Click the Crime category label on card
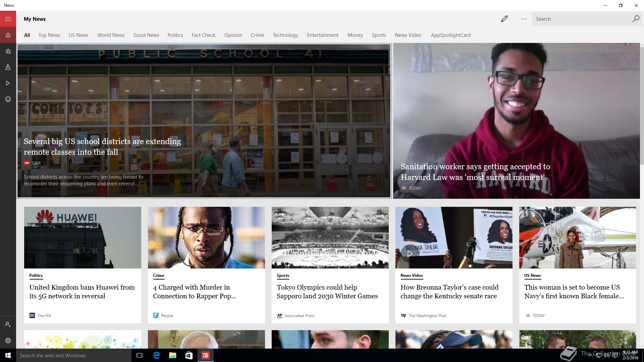 tap(159, 276)
